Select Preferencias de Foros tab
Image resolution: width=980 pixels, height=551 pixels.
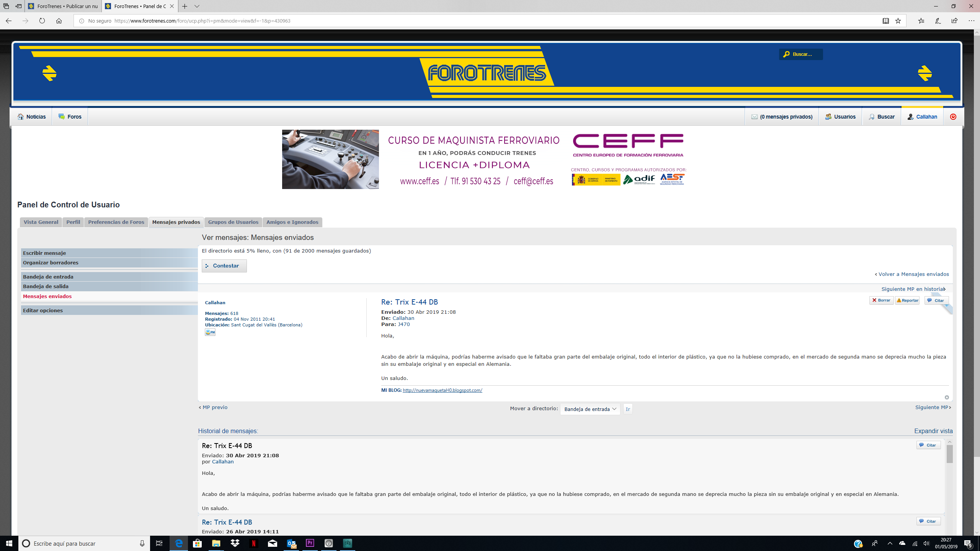tap(116, 222)
